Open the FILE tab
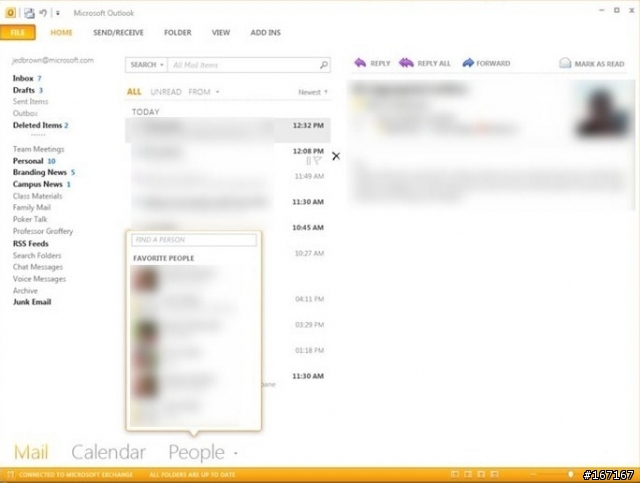Image resolution: width=640 pixels, height=483 pixels. [x=18, y=33]
